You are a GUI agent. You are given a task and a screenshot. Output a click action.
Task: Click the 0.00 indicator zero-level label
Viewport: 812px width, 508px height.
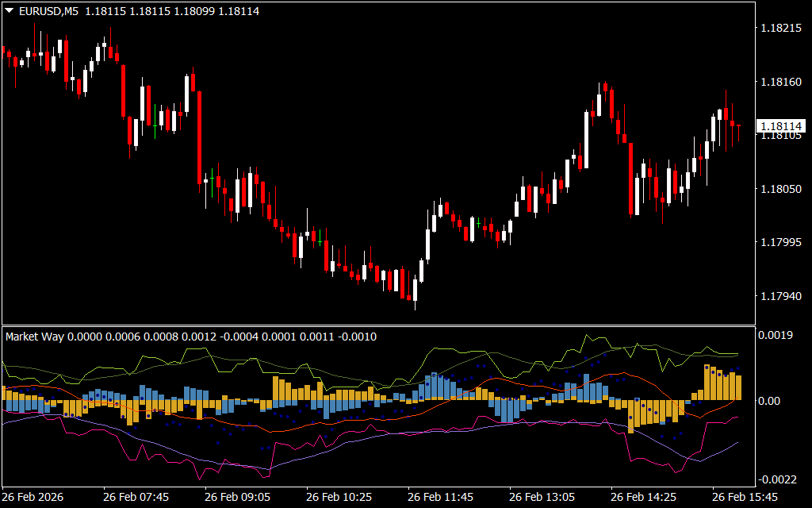pos(771,401)
